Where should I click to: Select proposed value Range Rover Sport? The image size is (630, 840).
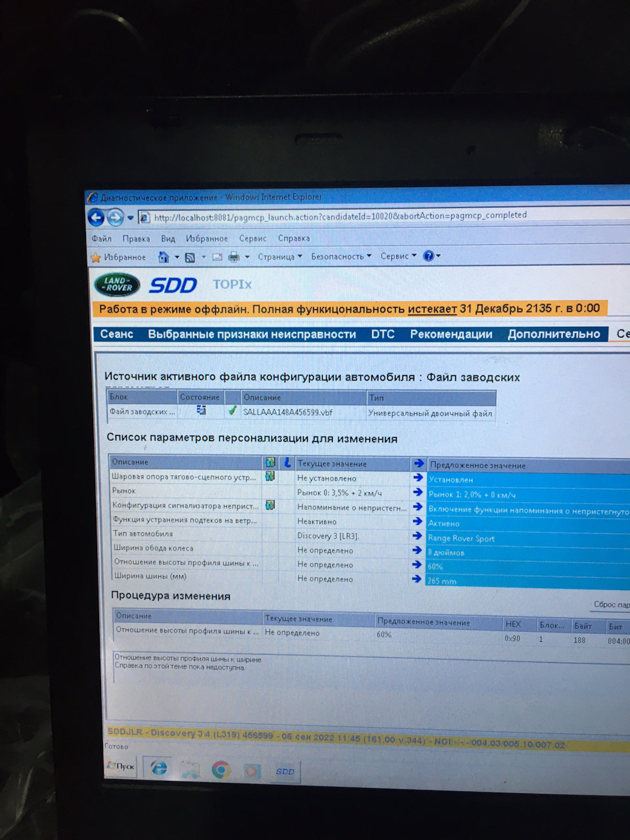[x=461, y=538]
